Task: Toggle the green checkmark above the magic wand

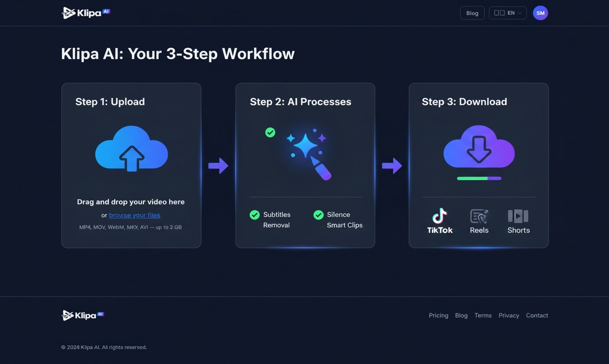Action: tap(270, 132)
